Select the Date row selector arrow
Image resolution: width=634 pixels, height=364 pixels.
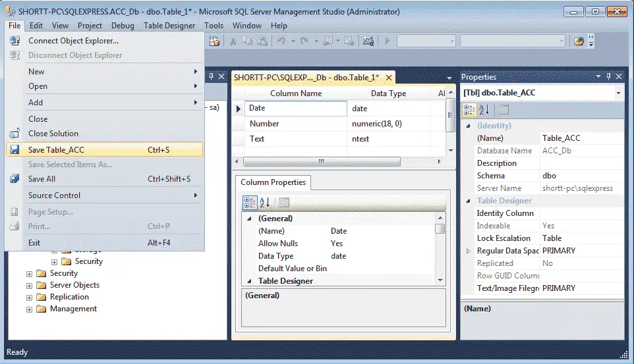[x=238, y=109]
